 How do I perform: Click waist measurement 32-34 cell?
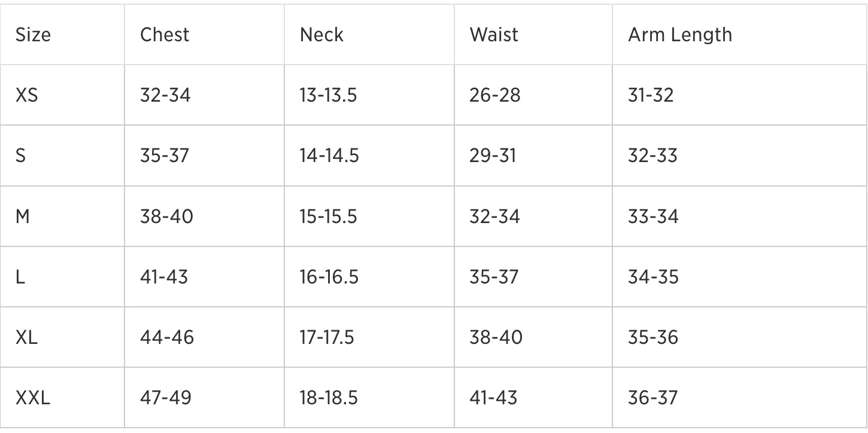click(494, 216)
